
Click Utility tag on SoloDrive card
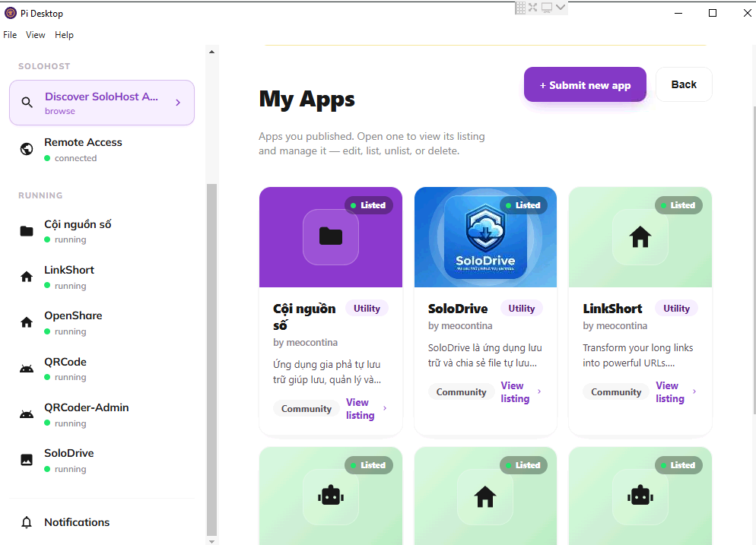tap(521, 309)
